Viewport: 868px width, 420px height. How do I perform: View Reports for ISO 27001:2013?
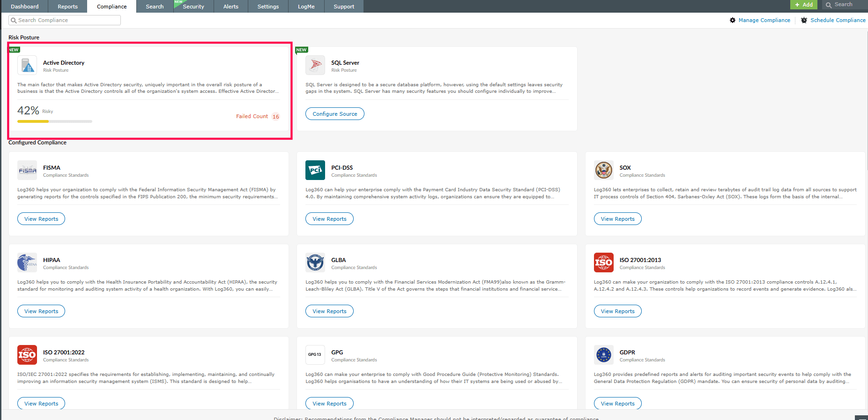click(x=618, y=311)
